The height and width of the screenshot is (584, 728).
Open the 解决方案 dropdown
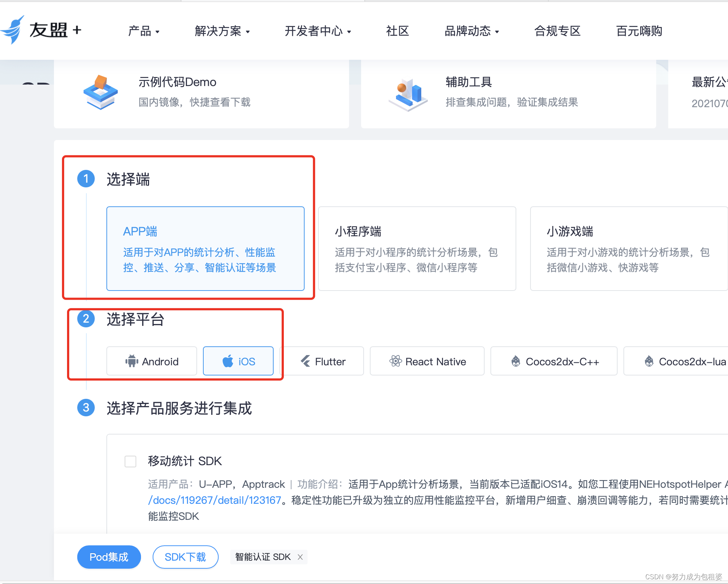coord(222,31)
